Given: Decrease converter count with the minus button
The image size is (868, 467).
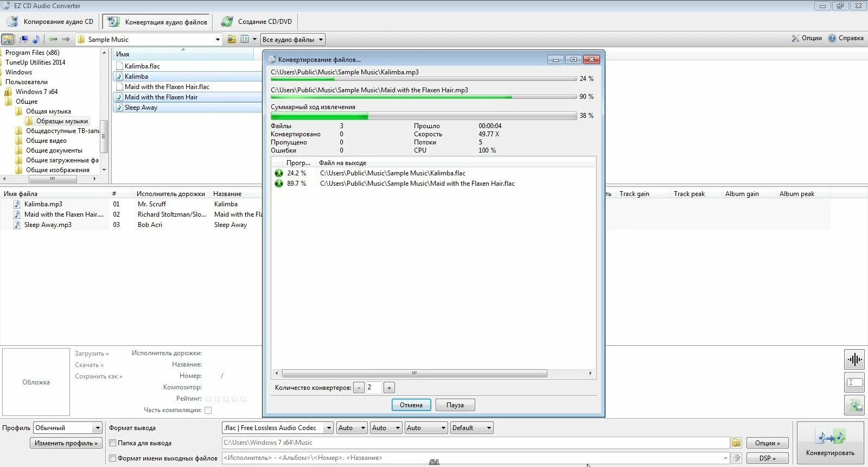Looking at the screenshot, I should tap(359, 388).
